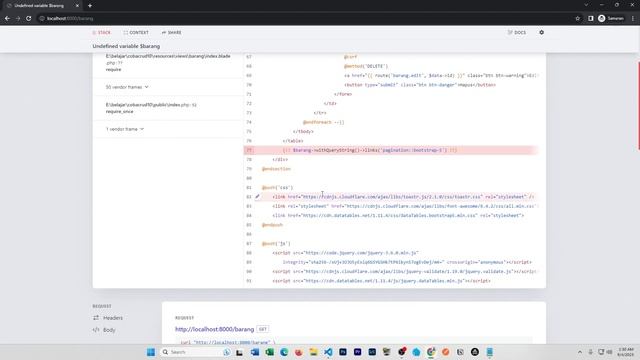Viewport: 640px width, 360px height.
Task: Open the SHARE menu
Action: click(x=171, y=32)
